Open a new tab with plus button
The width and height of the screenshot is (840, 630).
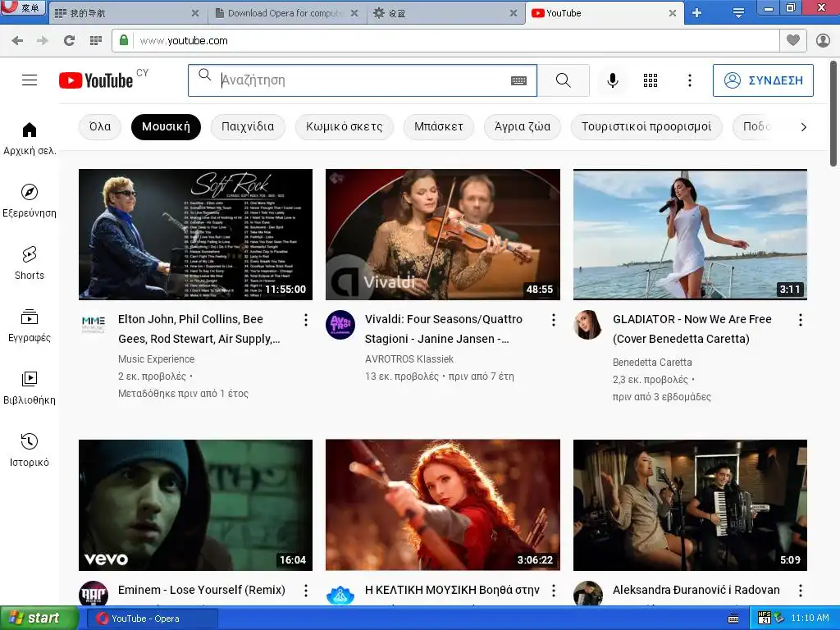pos(696,13)
